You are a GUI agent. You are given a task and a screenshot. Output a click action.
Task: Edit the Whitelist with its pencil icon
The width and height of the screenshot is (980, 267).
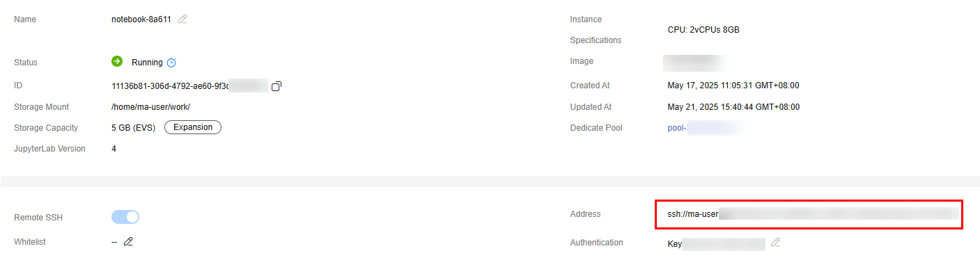[x=127, y=242]
